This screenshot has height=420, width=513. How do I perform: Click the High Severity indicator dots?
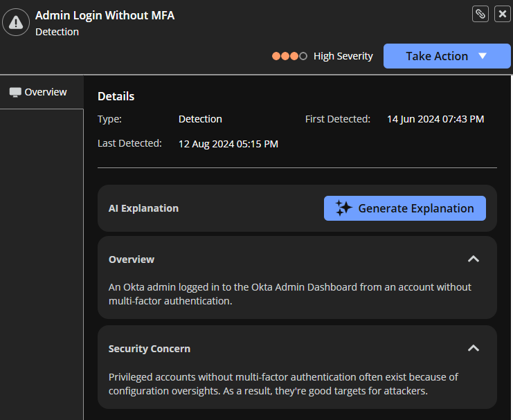289,56
